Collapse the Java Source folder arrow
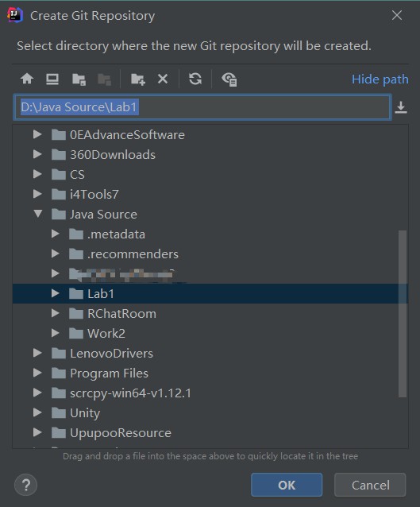The image size is (420, 507). coord(38,214)
